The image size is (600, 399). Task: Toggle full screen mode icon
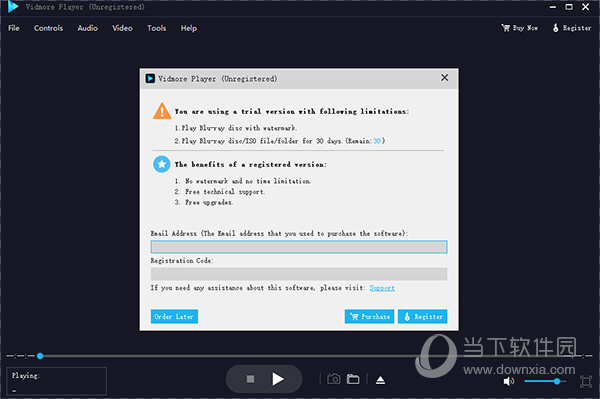pyautogui.click(x=585, y=381)
